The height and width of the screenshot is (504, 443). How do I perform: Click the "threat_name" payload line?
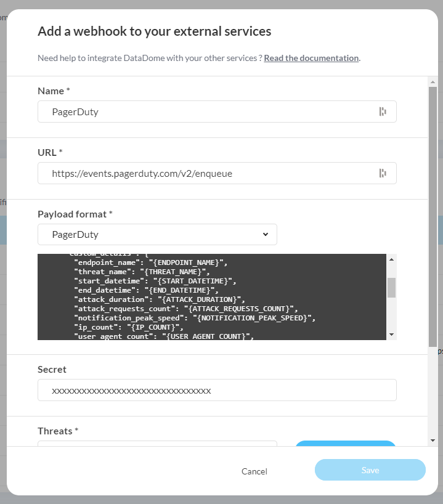click(x=142, y=272)
